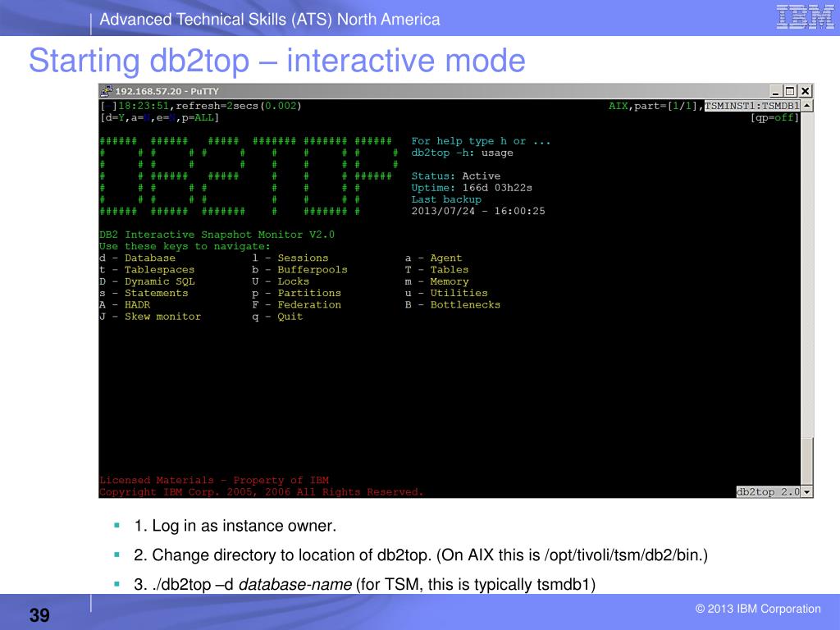
Task: Click the 'refresh=2secs' text in terminal
Action: tap(217, 106)
